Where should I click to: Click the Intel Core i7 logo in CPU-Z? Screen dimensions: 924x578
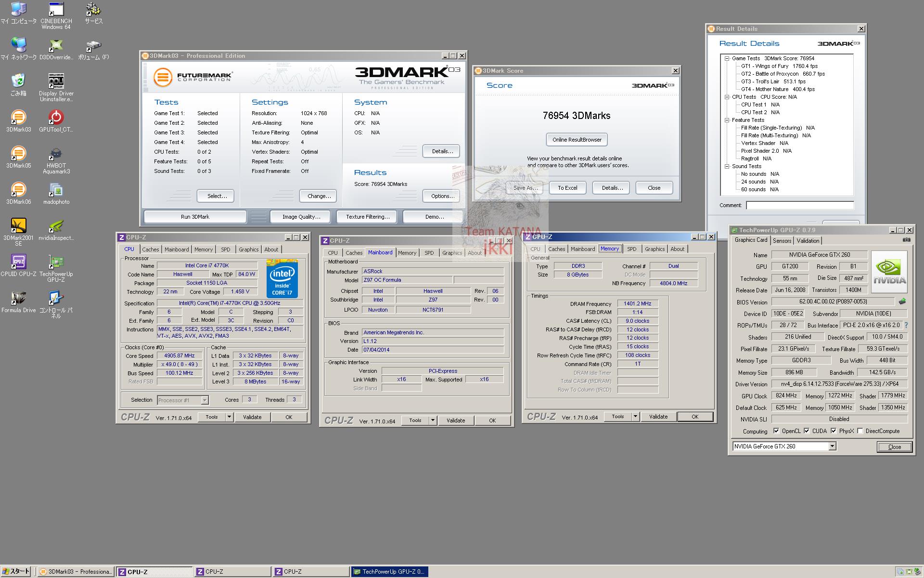[x=282, y=278]
